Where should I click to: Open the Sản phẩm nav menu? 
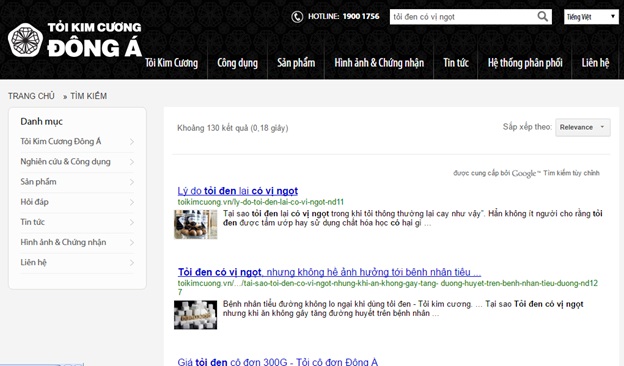pos(296,63)
